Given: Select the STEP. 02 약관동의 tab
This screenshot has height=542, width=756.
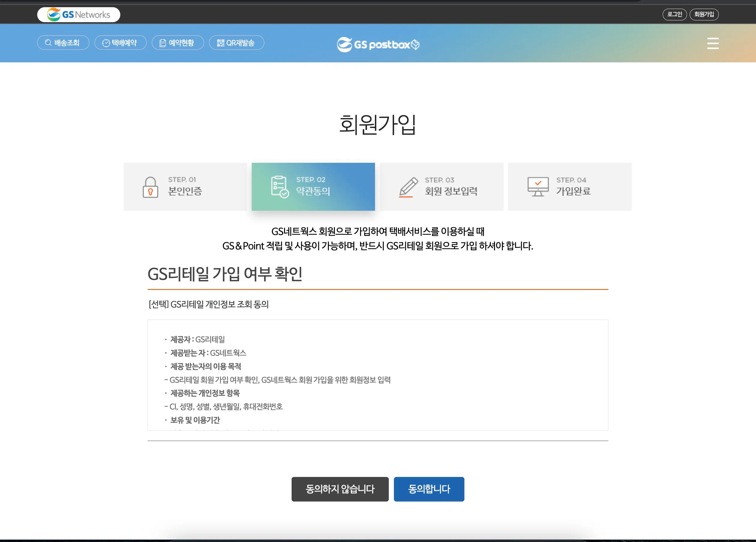Looking at the screenshot, I should tap(313, 186).
